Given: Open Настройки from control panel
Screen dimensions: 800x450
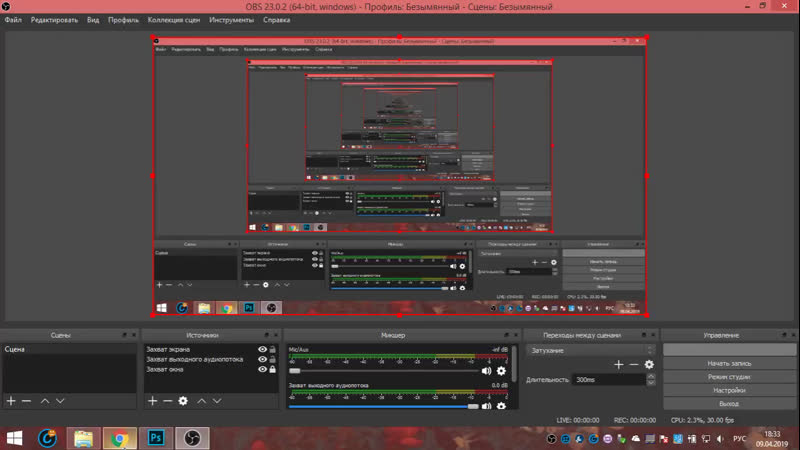Looking at the screenshot, I should click(730, 390).
